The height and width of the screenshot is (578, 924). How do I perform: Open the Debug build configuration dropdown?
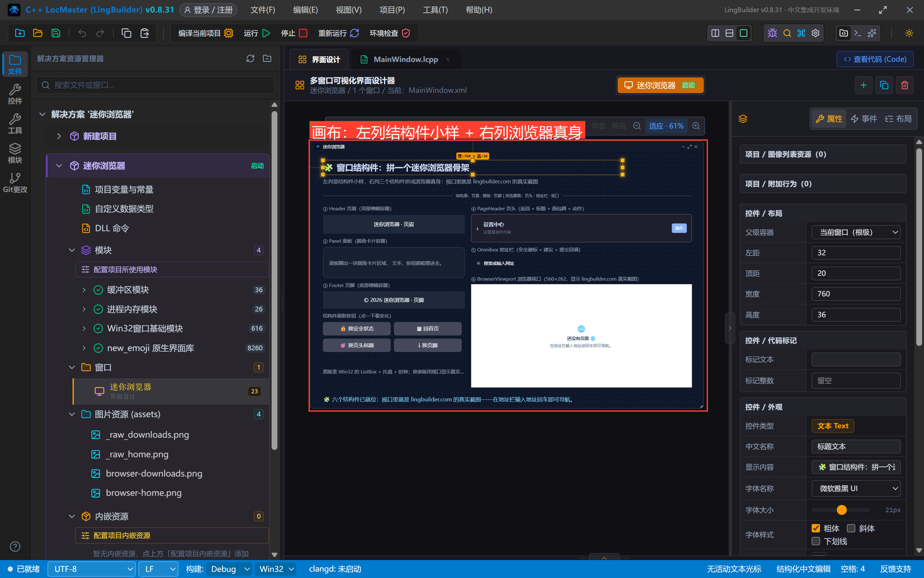pyautogui.click(x=230, y=569)
